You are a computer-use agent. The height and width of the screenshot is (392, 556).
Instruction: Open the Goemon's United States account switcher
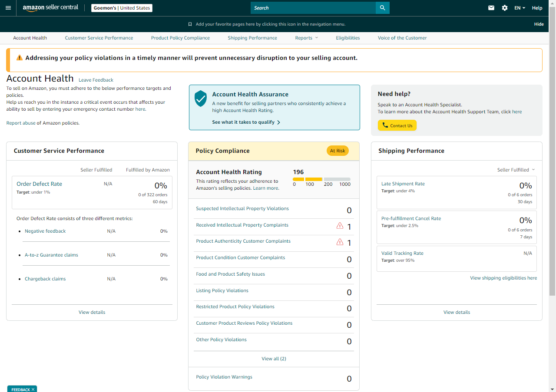tap(122, 8)
